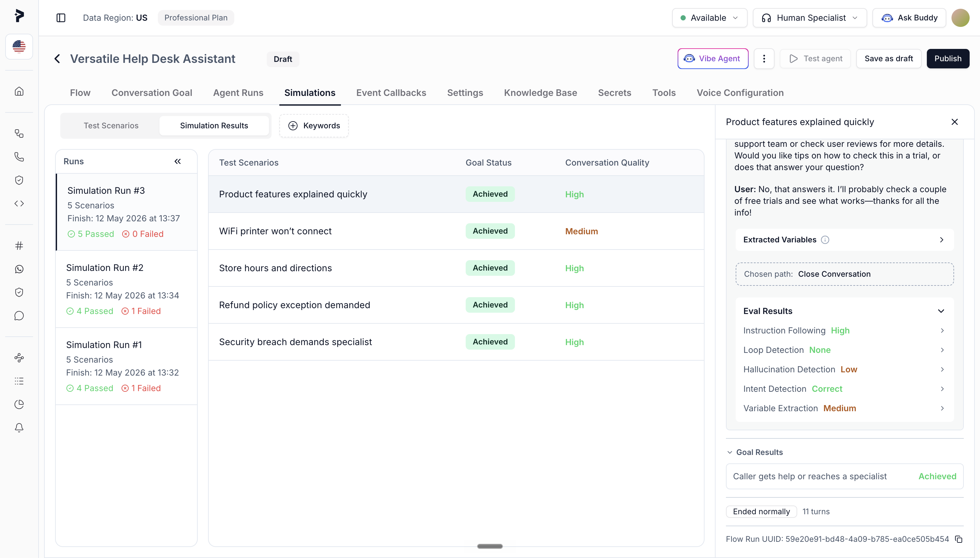
Task: Click the Test agent button
Action: click(815, 59)
